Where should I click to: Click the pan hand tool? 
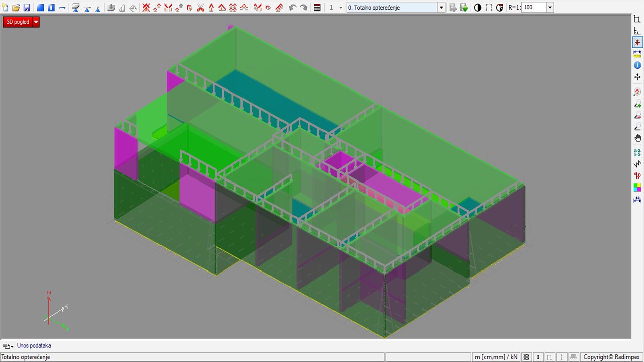[x=637, y=138]
